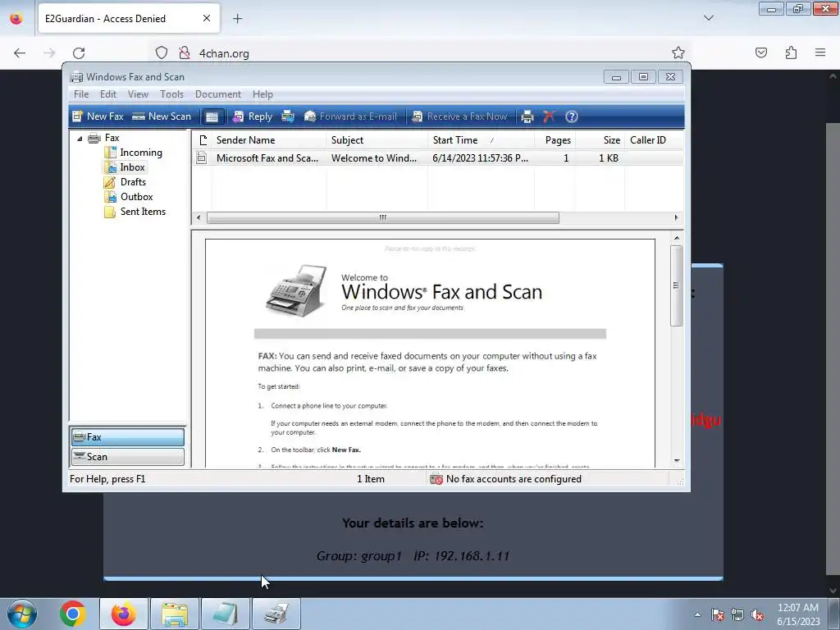The height and width of the screenshot is (630, 840).
Task: Collapse the Fax tree node
Action: (x=80, y=139)
